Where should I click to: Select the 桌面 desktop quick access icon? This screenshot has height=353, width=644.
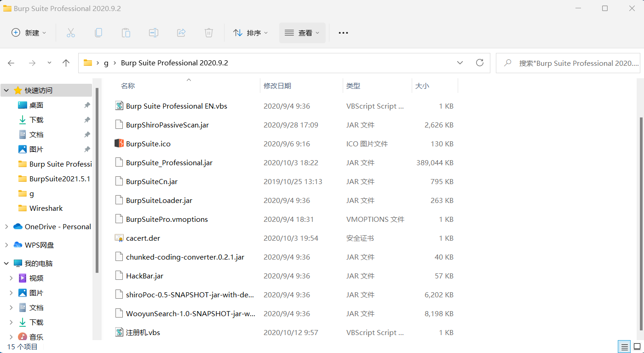point(23,105)
